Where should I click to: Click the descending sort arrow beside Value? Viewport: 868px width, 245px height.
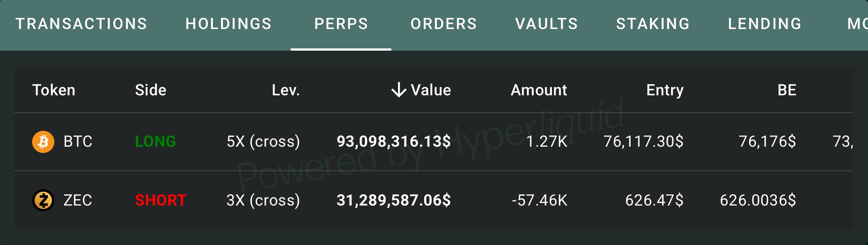point(399,90)
